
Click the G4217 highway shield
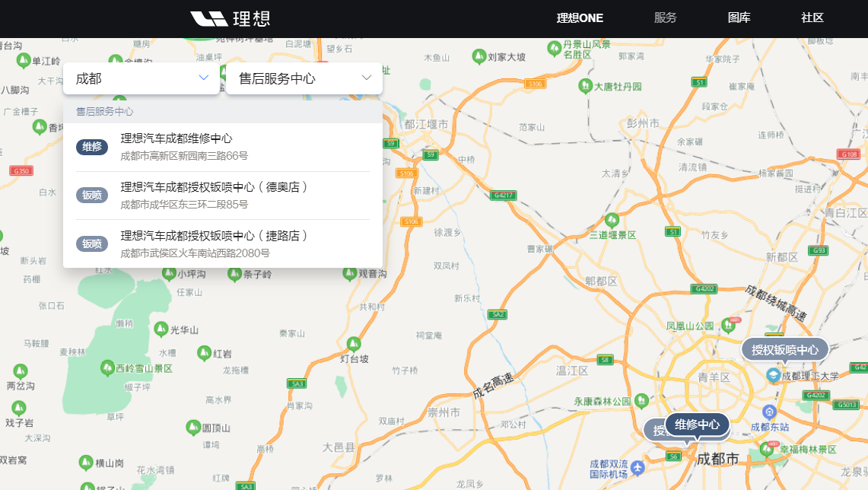(x=504, y=195)
